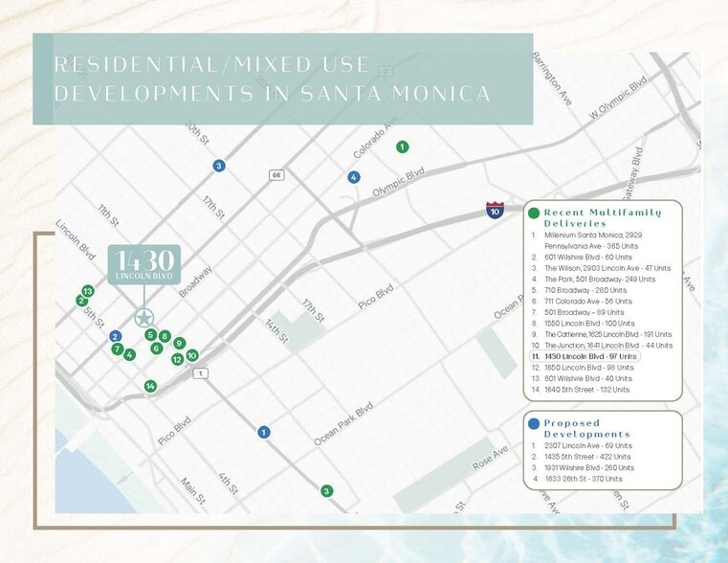Select green marker 13 near 5th St

click(88, 290)
